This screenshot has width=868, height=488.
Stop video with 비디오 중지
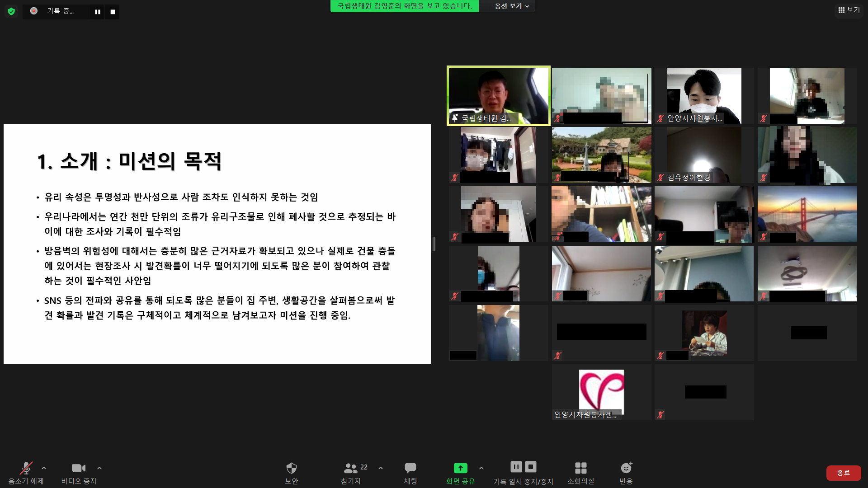tap(79, 473)
